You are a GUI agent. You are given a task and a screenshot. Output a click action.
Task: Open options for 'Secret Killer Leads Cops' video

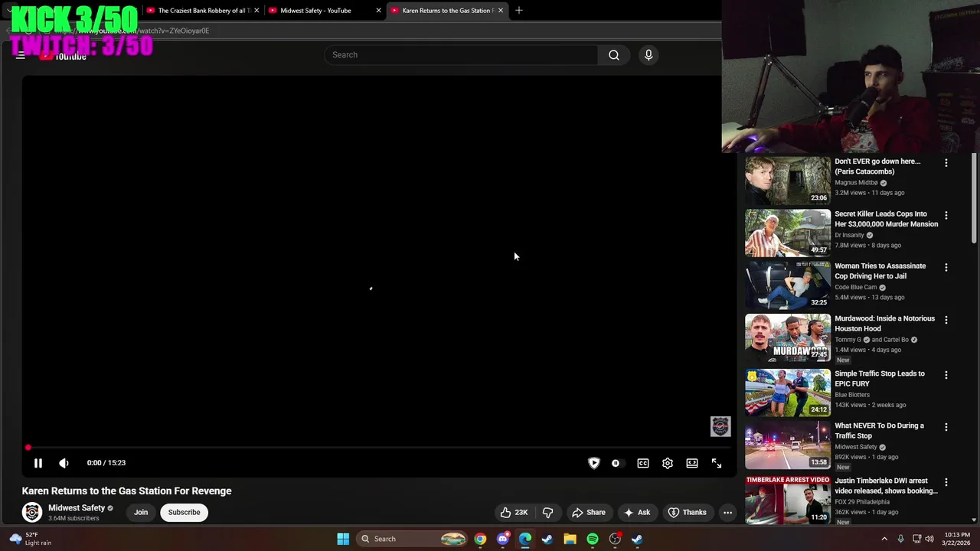[946, 216]
